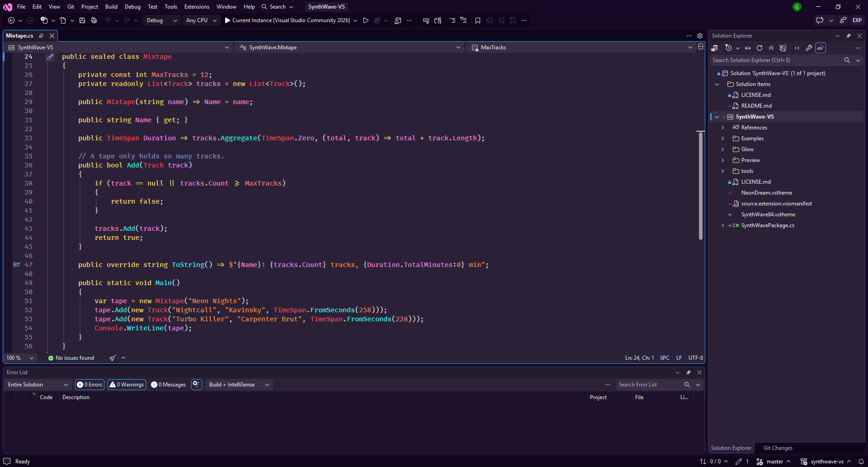The width and height of the screenshot is (868, 467).
Task: Toggle the 0 Warnings filter
Action: click(x=127, y=385)
